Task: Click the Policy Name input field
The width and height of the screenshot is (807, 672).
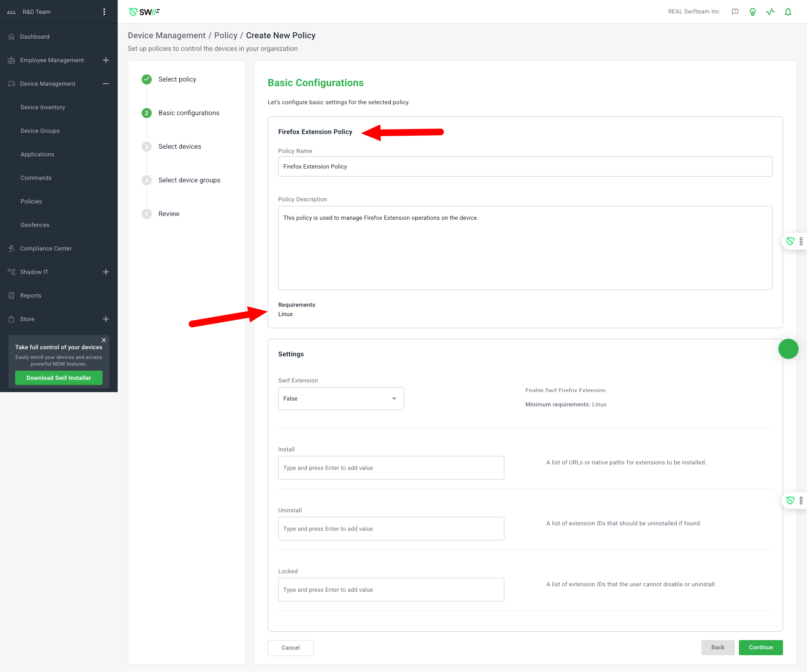Action: (x=525, y=166)
